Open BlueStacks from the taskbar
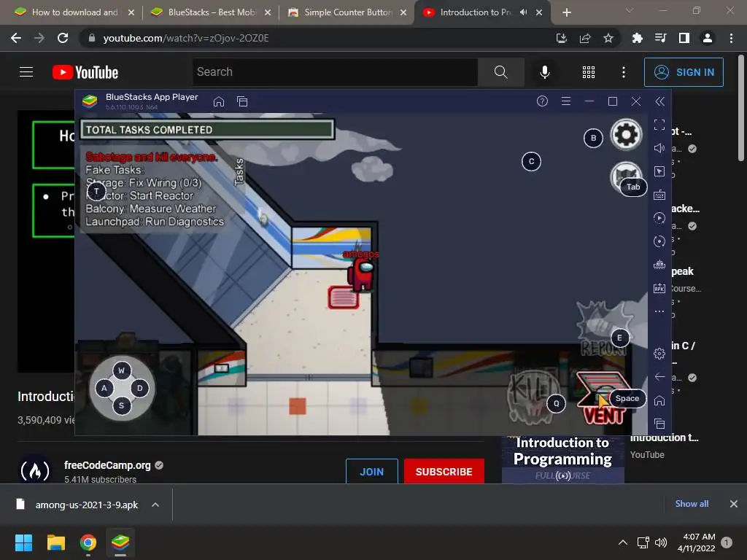Image resolution: width=747 pixels, height=560 pixels. coord(120,542)
